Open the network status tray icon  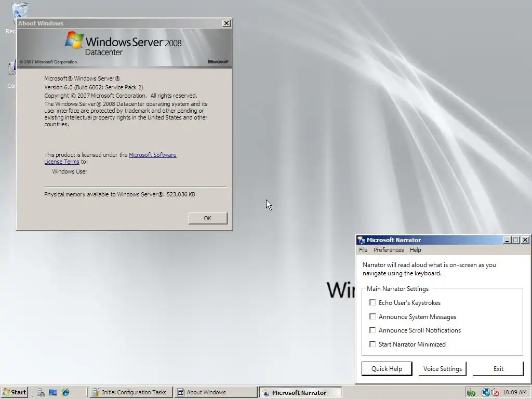(485, 393)
